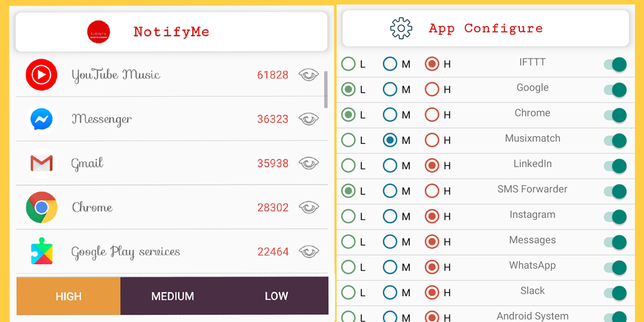
Task: Click the notification list scrollbar
Action: coord(326,89)
